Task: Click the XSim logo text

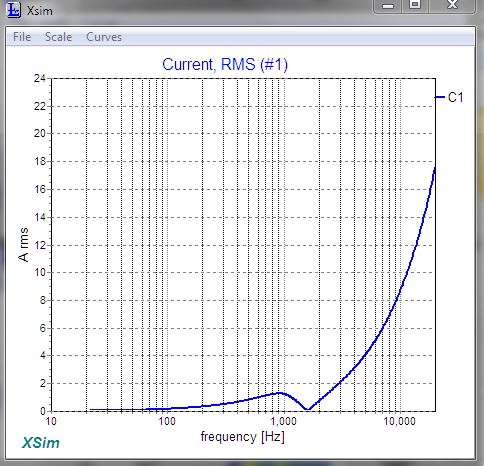Action: coord(41,443)
